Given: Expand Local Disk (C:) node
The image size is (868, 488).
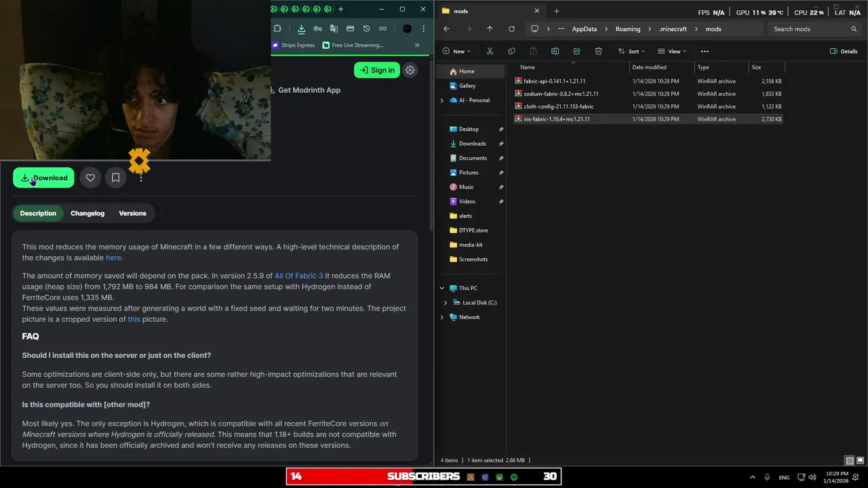Looking at the screenshot, I should [x=446, y=302].
